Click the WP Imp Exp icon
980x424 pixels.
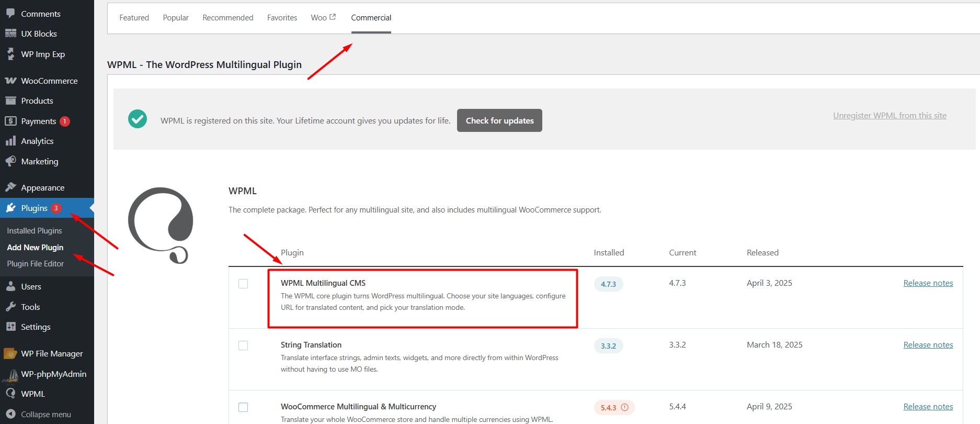pyautogui.click(x=10, y=54)
